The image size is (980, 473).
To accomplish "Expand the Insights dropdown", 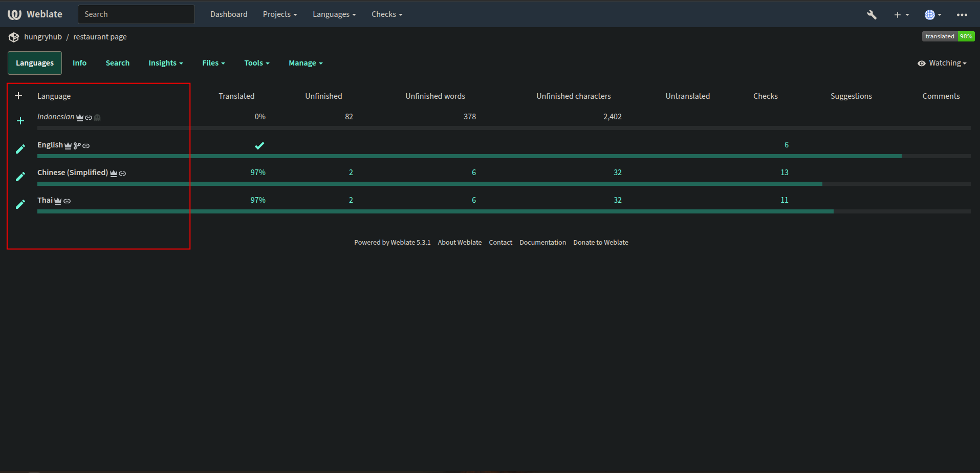I will click(165, 63).
